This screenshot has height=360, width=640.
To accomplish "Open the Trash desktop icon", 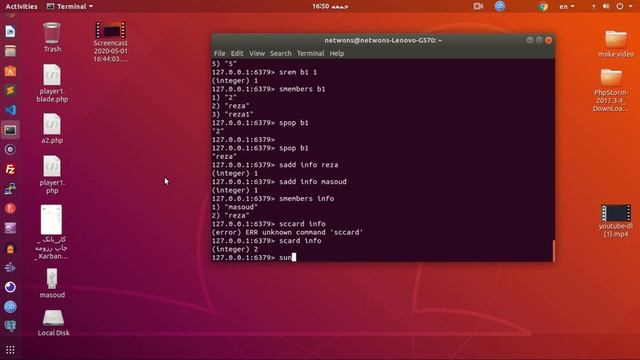I will point(52,38).
